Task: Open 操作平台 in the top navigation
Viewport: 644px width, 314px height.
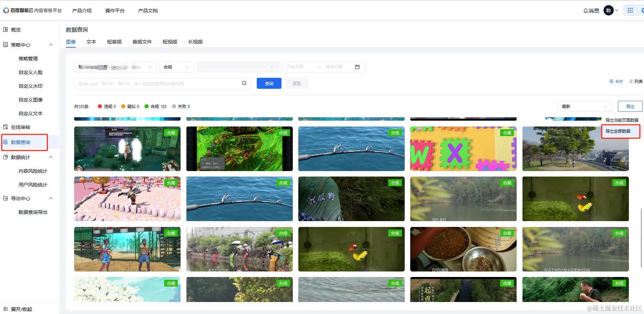Action: coord(115,11)
